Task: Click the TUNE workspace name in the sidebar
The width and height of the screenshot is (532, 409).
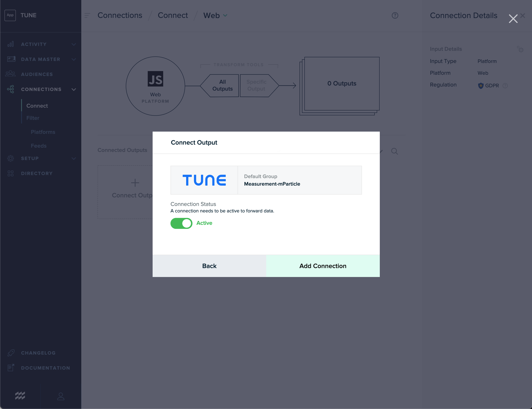Action: click(28, 15)
